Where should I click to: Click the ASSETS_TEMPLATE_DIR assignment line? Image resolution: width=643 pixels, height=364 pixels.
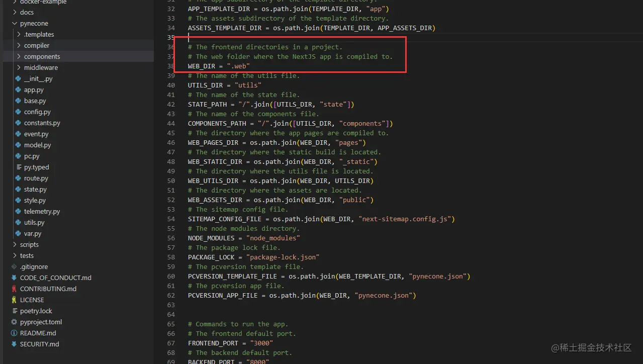tap(312, 28)
